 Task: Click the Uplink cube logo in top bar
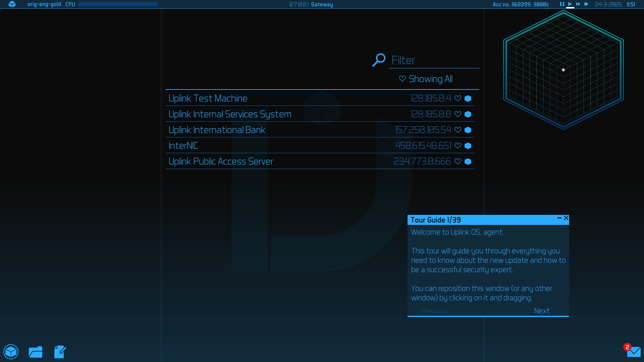[12, 4]
